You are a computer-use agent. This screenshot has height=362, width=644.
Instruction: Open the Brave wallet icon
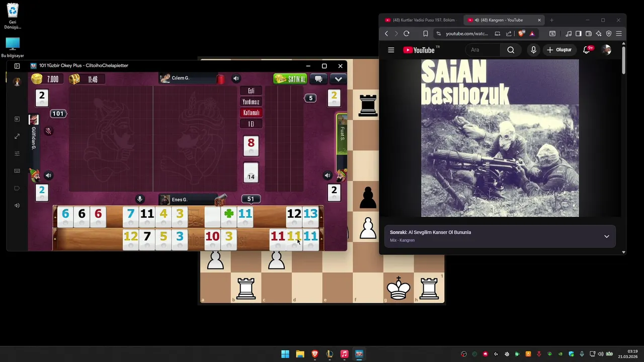click(589, 34)
